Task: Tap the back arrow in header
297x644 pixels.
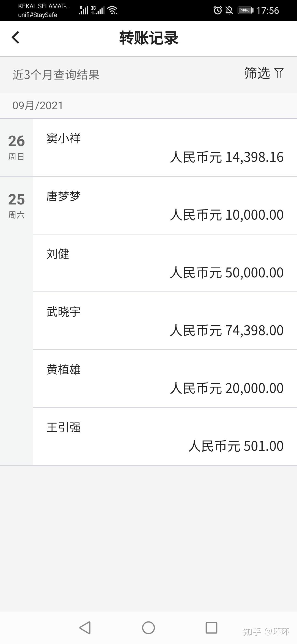Action: (16, 37)
